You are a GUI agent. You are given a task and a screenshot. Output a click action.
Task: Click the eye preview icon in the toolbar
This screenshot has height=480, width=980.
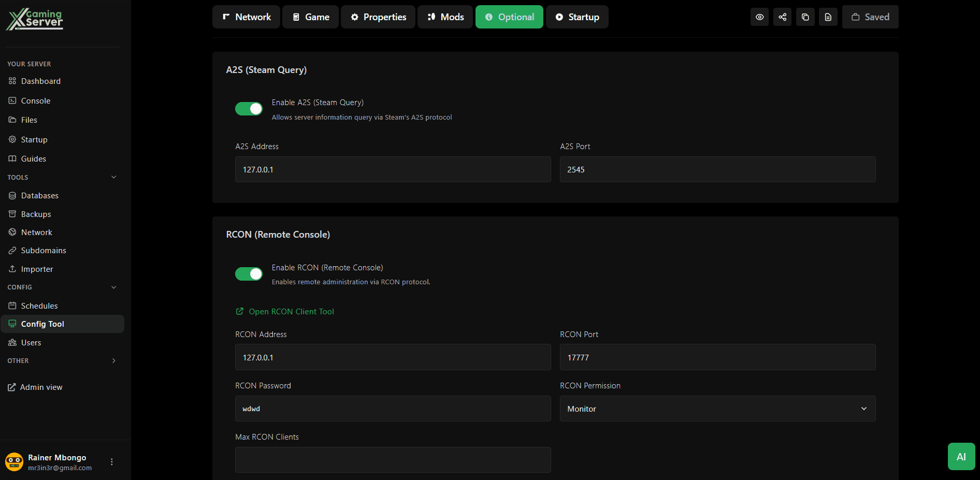pos(759,17)
